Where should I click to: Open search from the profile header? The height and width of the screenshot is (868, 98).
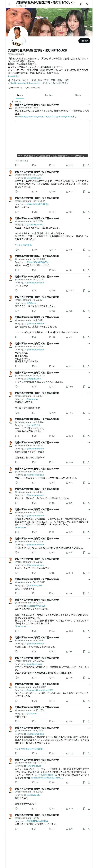[x=88, y=4]
